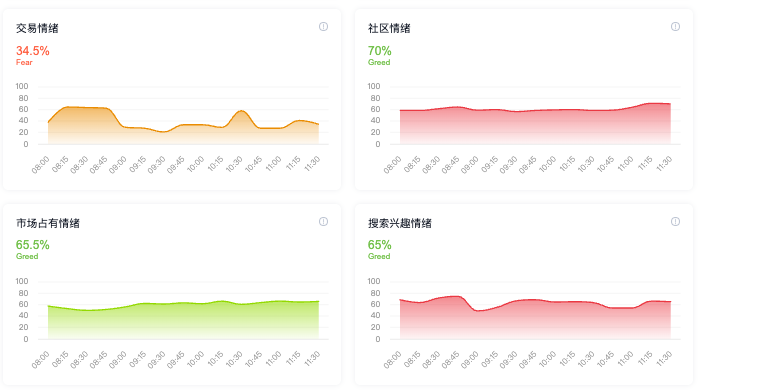Click the 市场占有情绪 card title

(48, 223)
